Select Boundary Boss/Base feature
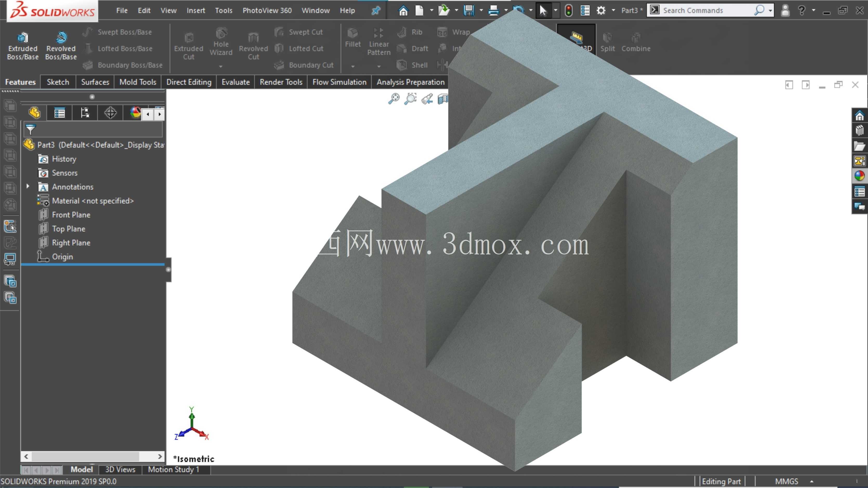This screenshot has height=488, width=868. pyautogui.click(x=123, y=65)
